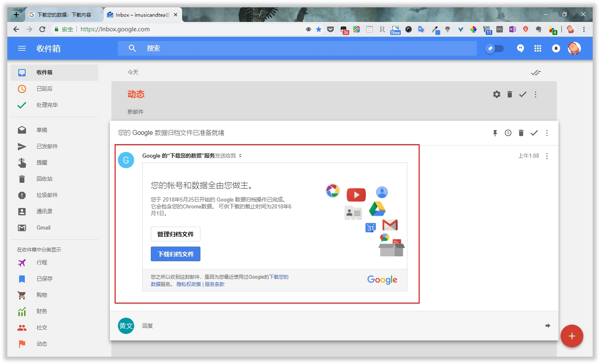Open a new browser tab
This screenshot has width=600, height=364.
(x=16, y=15)
